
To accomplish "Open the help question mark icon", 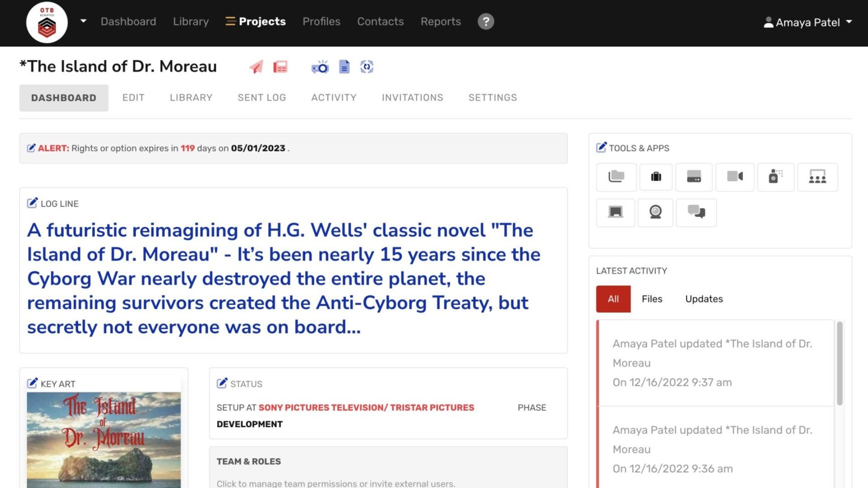I will coord(486,22).
